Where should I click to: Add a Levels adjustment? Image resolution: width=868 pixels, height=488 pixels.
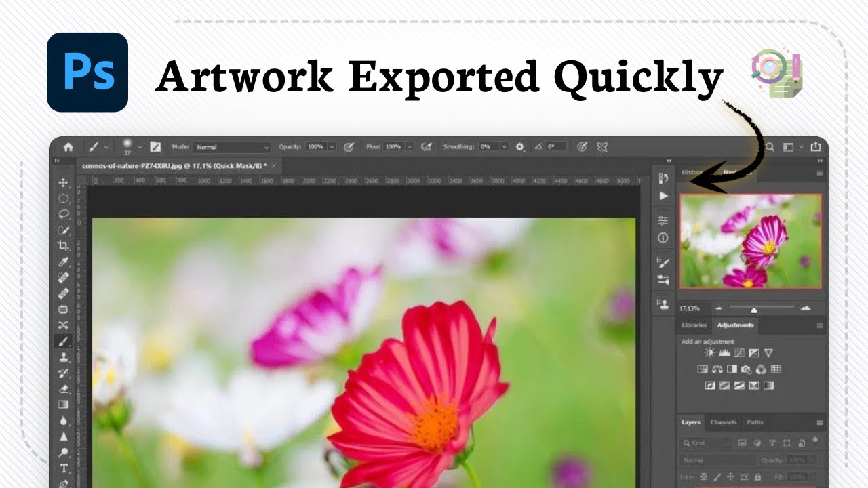[724, 352]
